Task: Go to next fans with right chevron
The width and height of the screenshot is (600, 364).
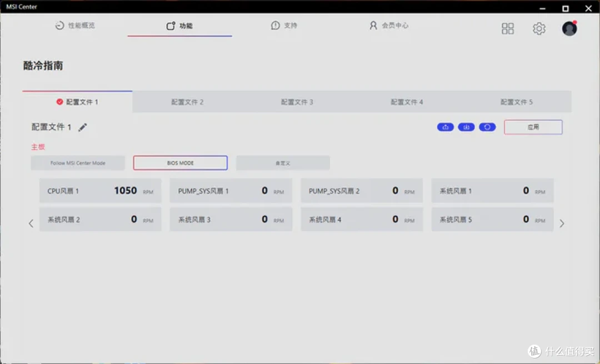Action: pyautogui.click(x=562, y=223)
